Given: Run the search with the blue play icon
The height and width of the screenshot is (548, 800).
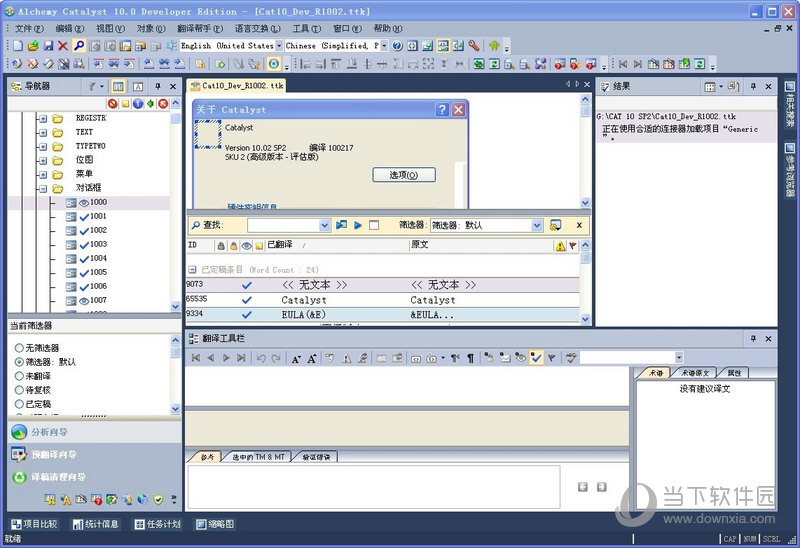Looking at the screenshot, I should click(x=358, y=225).
